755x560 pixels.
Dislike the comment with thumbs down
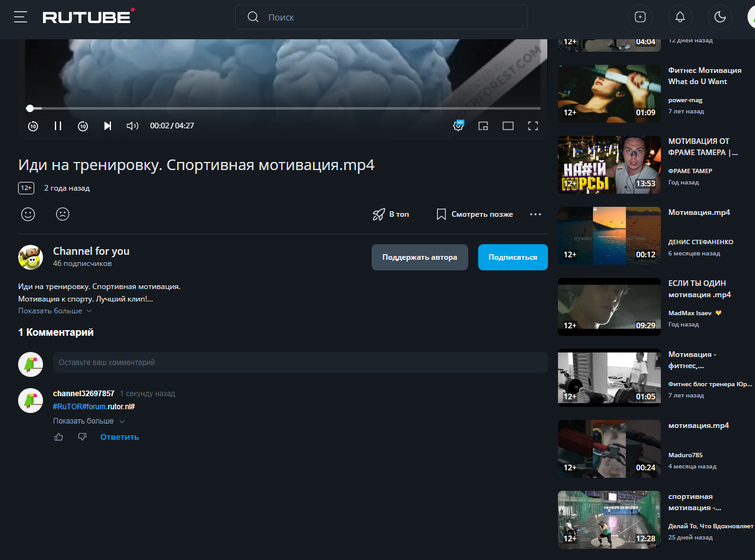click(x=82, y=437)
